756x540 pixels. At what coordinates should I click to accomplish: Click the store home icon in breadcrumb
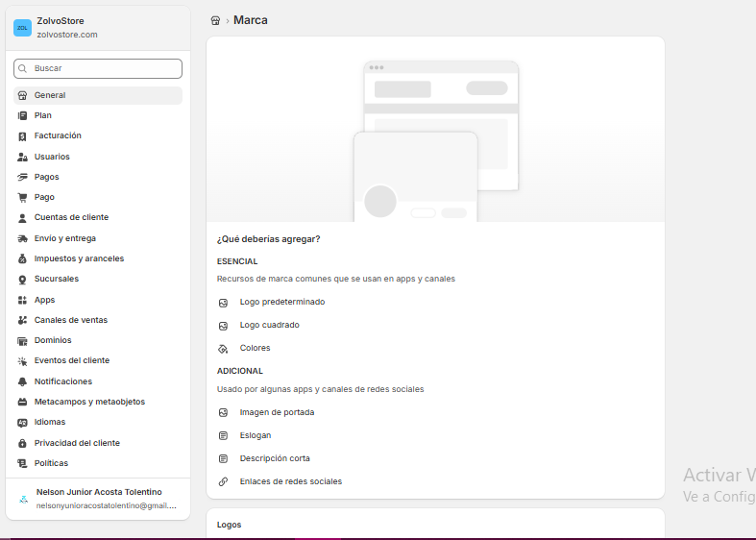[x=215, y=21]
